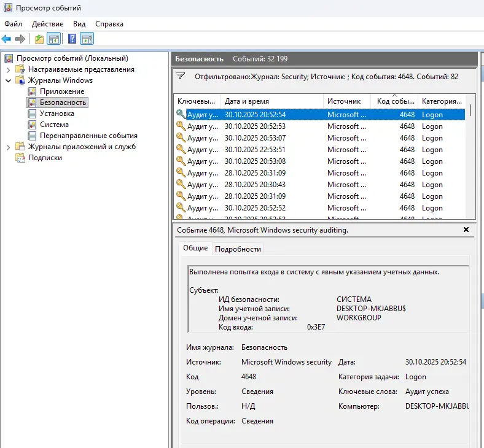Open Help via the question mark icon
484x448 pixels.
click(x=72, y=39)
